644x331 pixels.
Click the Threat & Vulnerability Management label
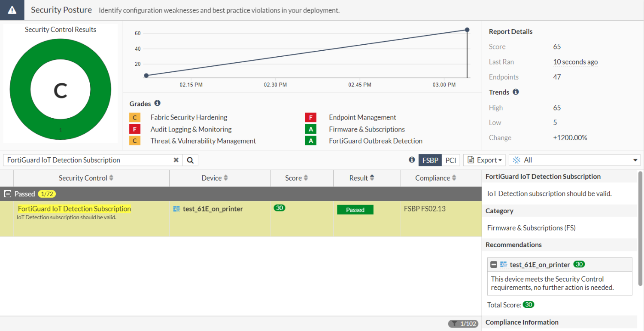click(x=203, y=141)
